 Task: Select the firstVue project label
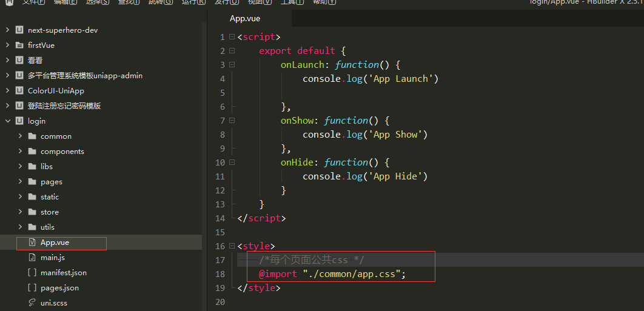[41, 45]
